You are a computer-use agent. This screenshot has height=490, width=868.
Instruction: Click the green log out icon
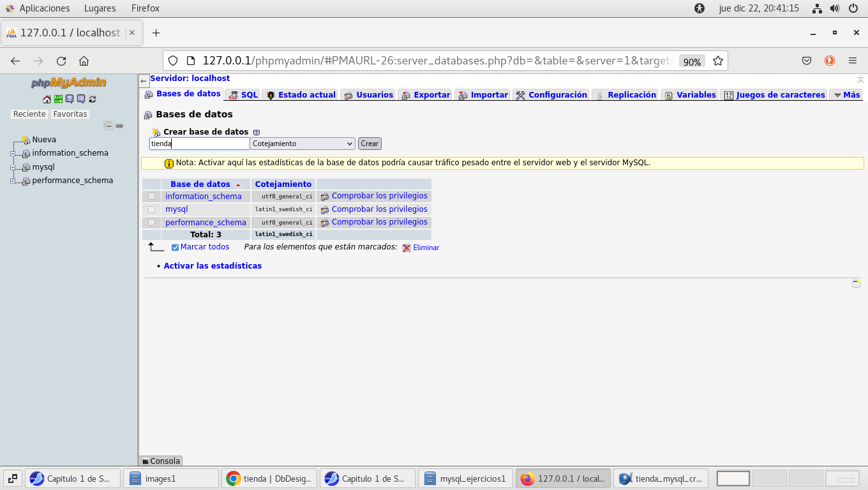point(58,99)
